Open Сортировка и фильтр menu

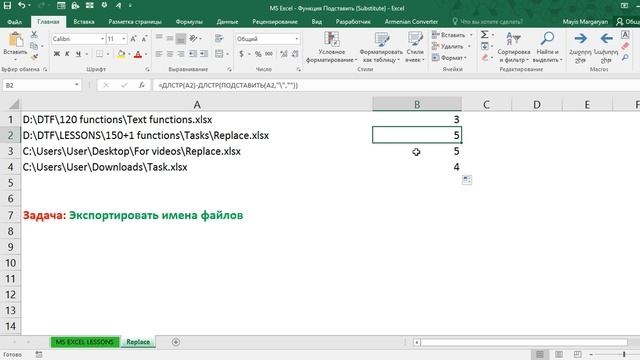click(x=513, y=47)
